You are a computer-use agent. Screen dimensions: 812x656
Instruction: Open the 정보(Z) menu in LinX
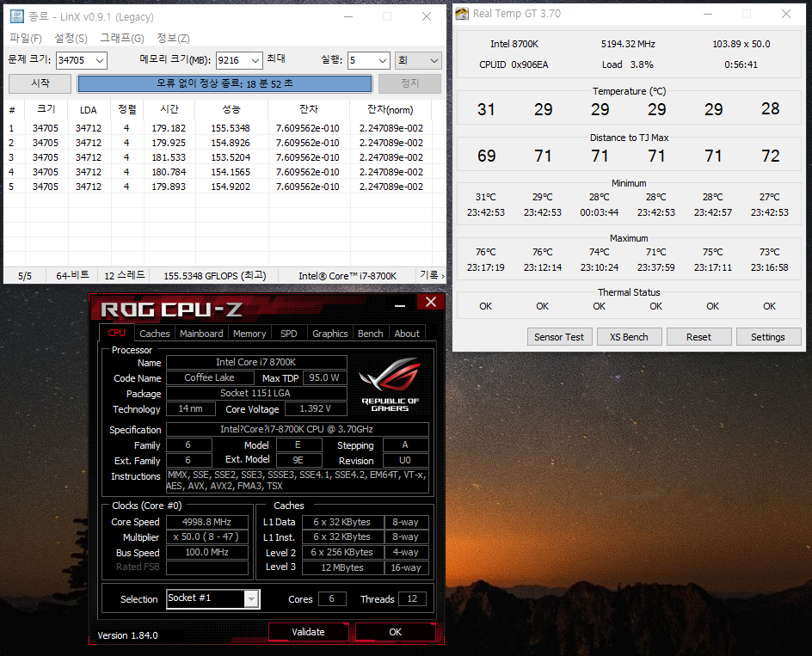(173, 39)
